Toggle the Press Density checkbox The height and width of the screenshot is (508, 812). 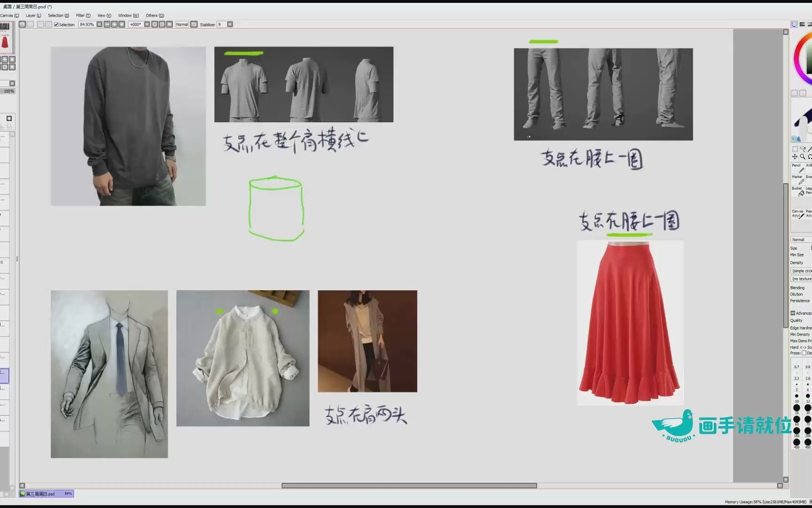click(x=804, y=353)
